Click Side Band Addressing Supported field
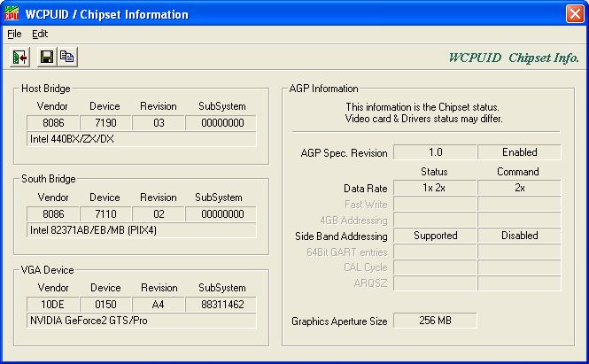Viewport: 589px width, 364px height. 435,236
